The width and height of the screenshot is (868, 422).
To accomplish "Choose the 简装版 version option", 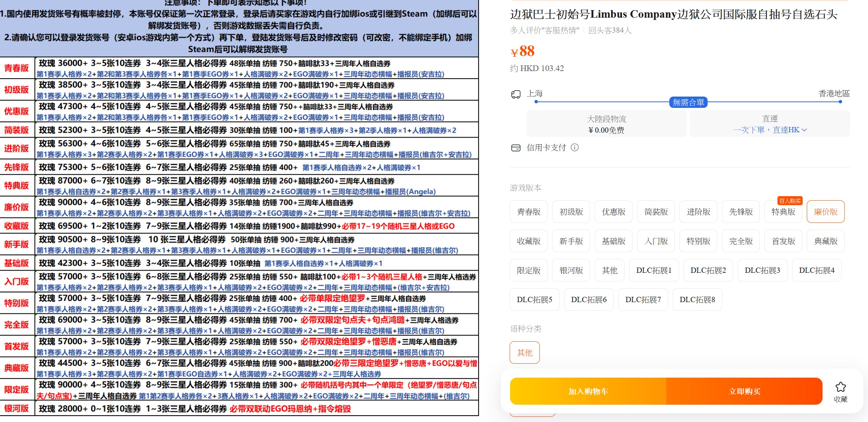I will tap(656, 212).
